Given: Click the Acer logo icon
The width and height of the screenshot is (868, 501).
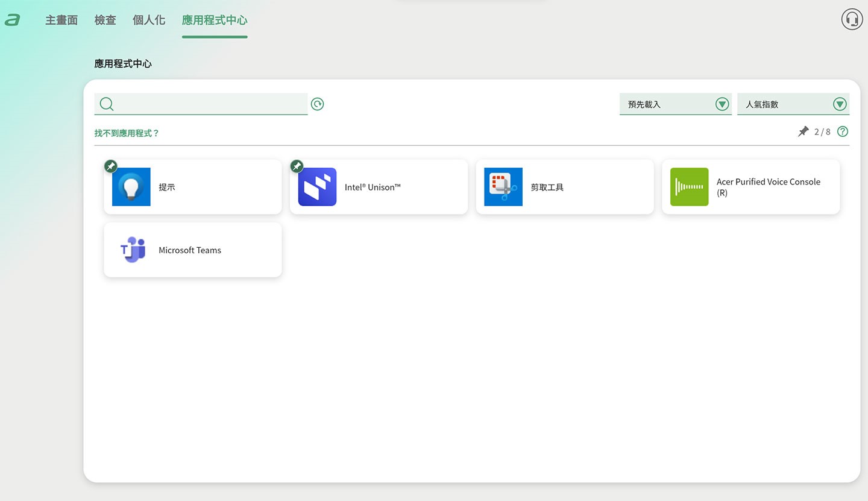Looking at the screenshot, I should tap(12, 20).
